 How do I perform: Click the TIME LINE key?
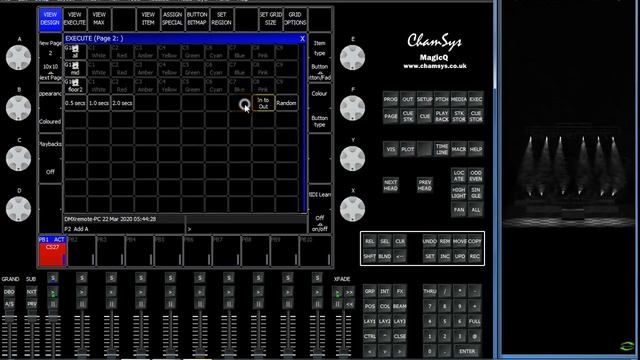point(442,149)
